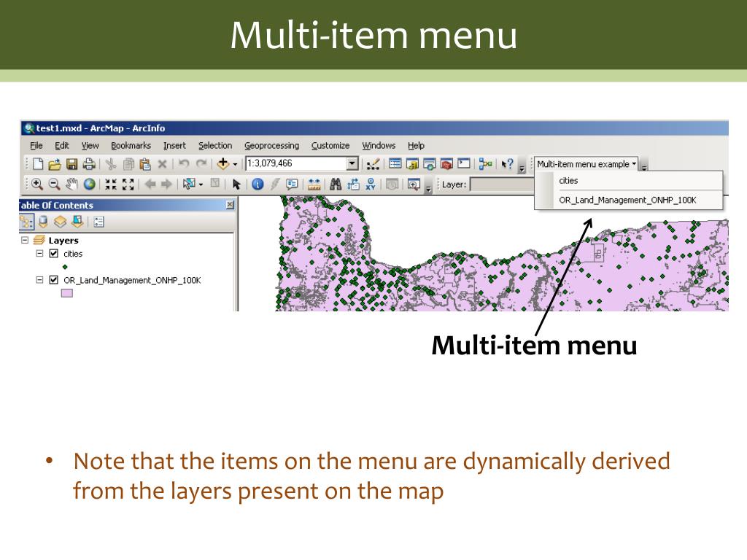Select the Select Features tool
This screenshot has width=747, height=560.
tap(189, 184)
